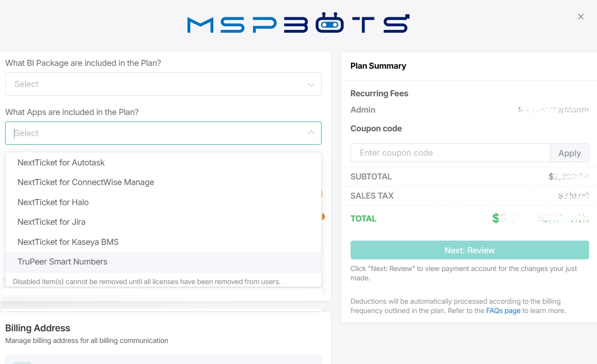Select TruPeer Smart Numbers app
This screenshot has width=597, height=364.
(x=62, y=262)
